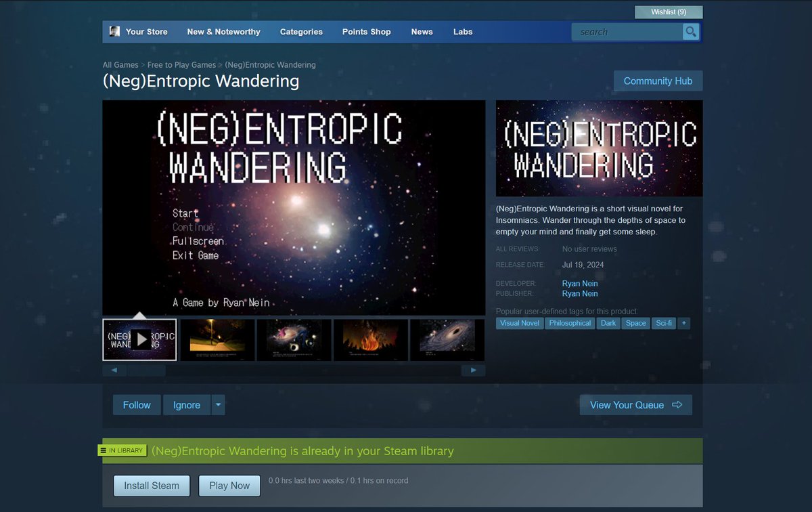
Task: Click the Play Now button
Action: click(x=229, y=486)
